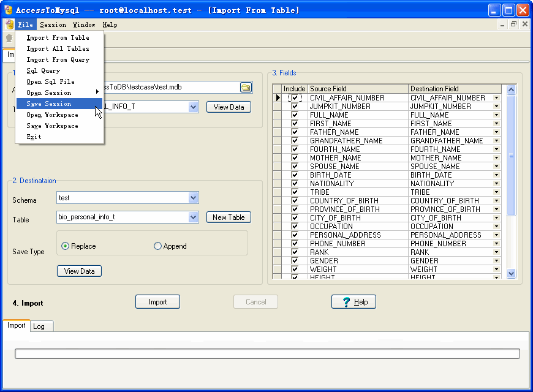
Task: Choose Import From Query menu entry
Action: tap(59, 60)
